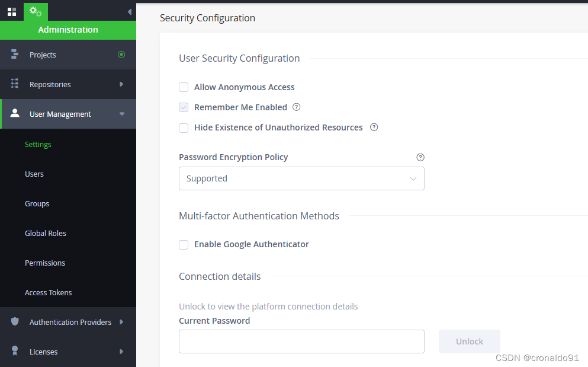Collapse the User Management section

tap(122, 114)
